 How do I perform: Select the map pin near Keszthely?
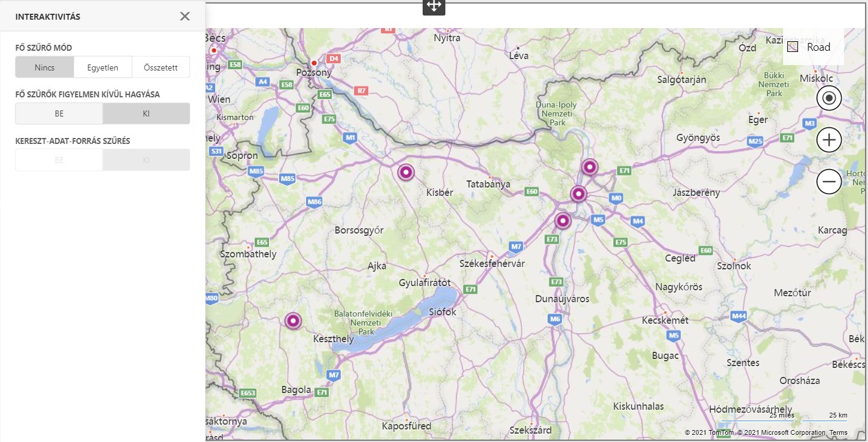(293, 321)
